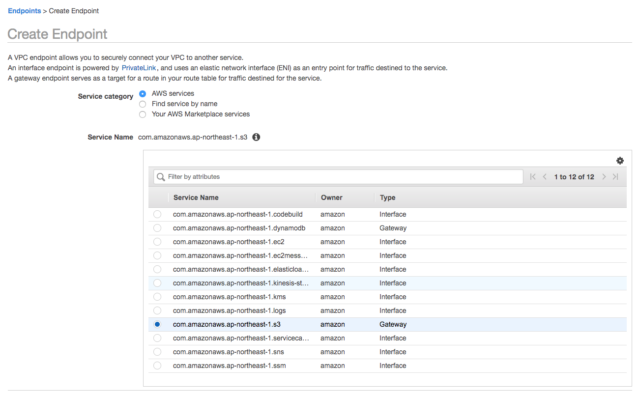Click Gateway type in the s3 row
Viewport: 640px width, 395px height.
(393, 324)
